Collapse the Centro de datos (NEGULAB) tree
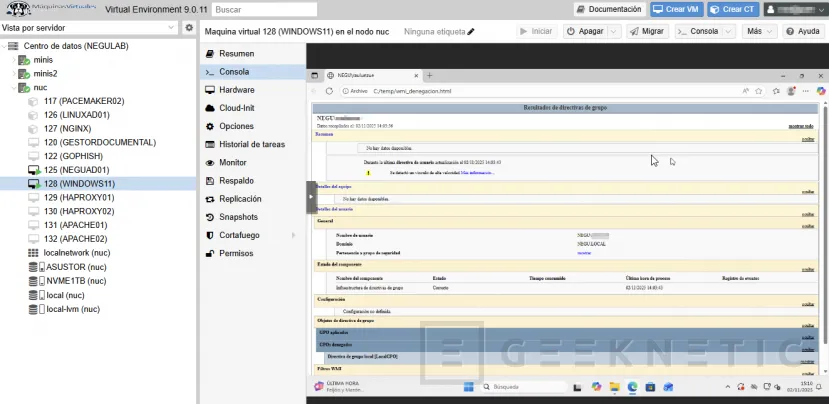Screen dimensions: 829x404 4,46
